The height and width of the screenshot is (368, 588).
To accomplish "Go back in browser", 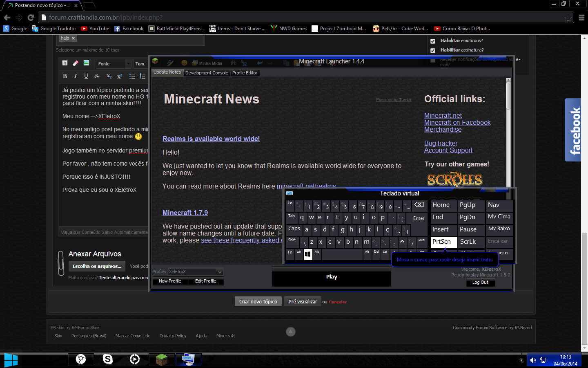I will pos(7,18).
